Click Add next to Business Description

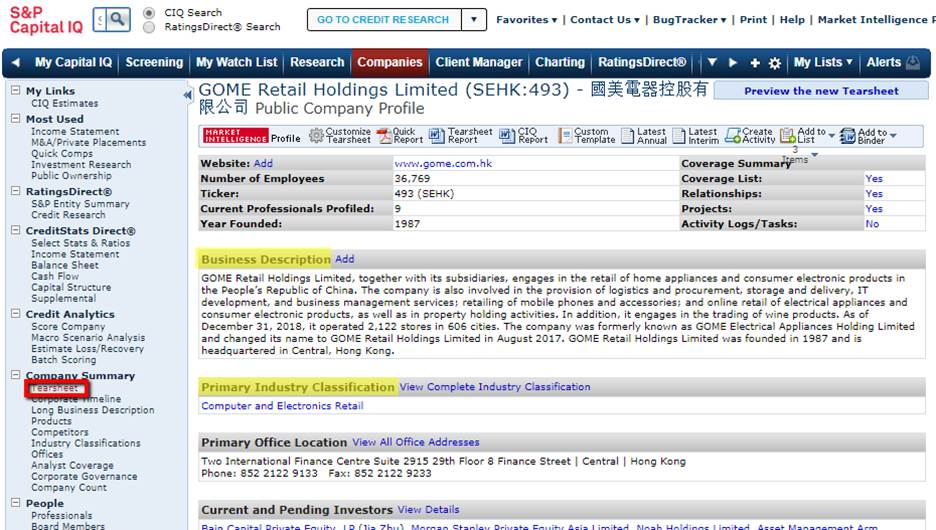[344, 259]
